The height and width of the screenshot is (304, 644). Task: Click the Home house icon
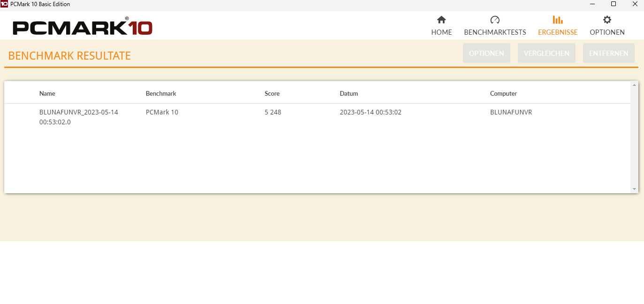coord(441,20)
